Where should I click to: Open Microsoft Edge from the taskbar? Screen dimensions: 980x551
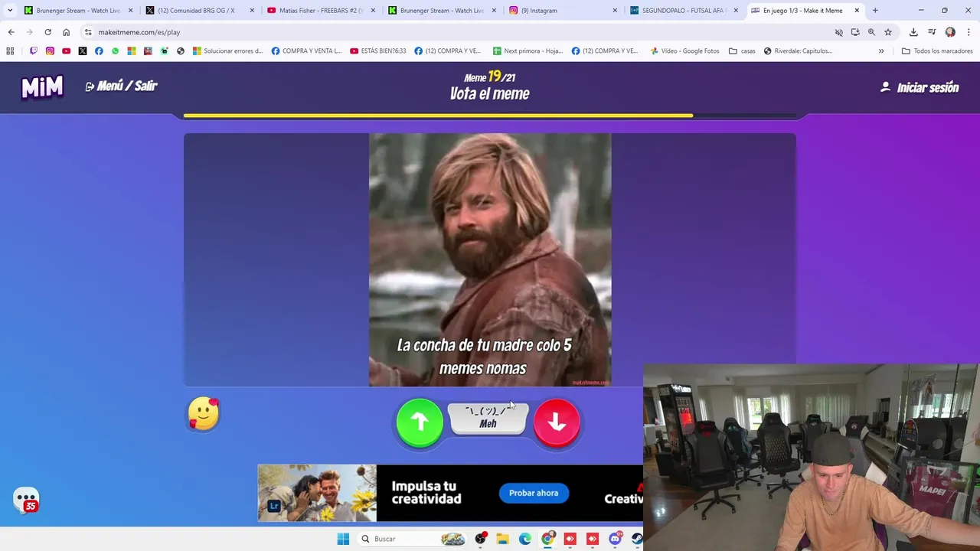coord(525,539)
